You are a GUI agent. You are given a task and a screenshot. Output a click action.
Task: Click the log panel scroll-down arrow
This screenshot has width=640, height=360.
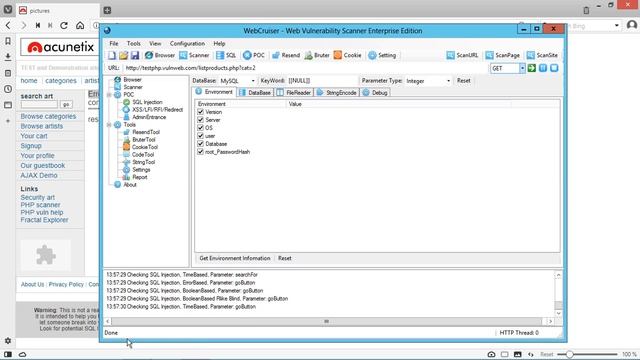558,313
